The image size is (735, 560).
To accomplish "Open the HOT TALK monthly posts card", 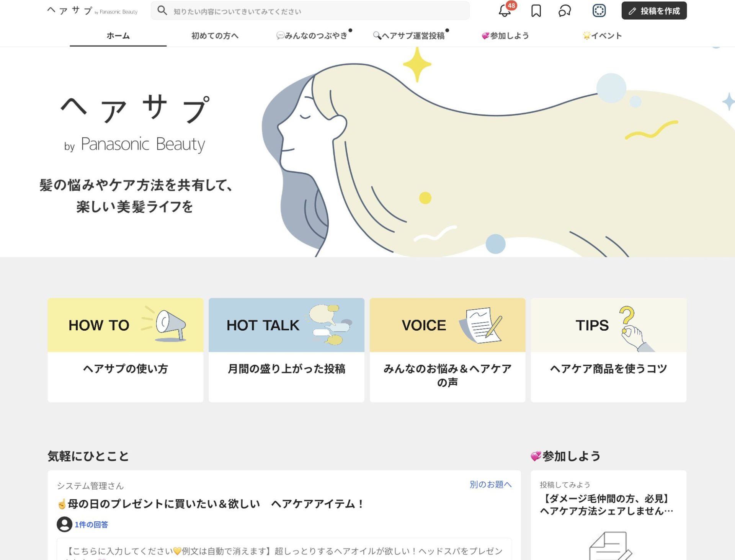I will pos(286,350).
